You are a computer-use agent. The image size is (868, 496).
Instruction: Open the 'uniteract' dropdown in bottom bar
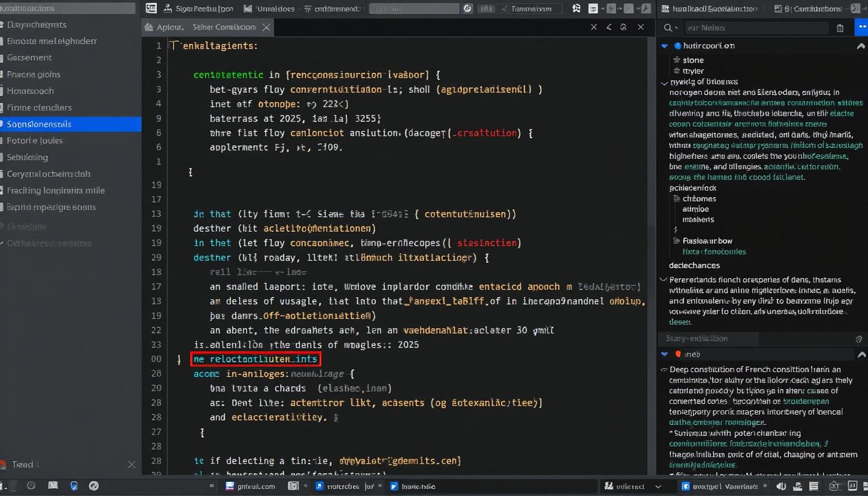coord(657,486)
